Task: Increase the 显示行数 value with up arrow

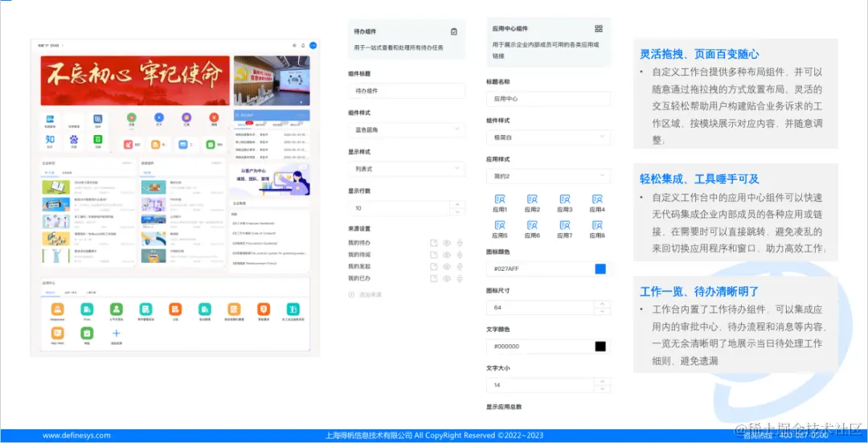Action: coord(457,204)
